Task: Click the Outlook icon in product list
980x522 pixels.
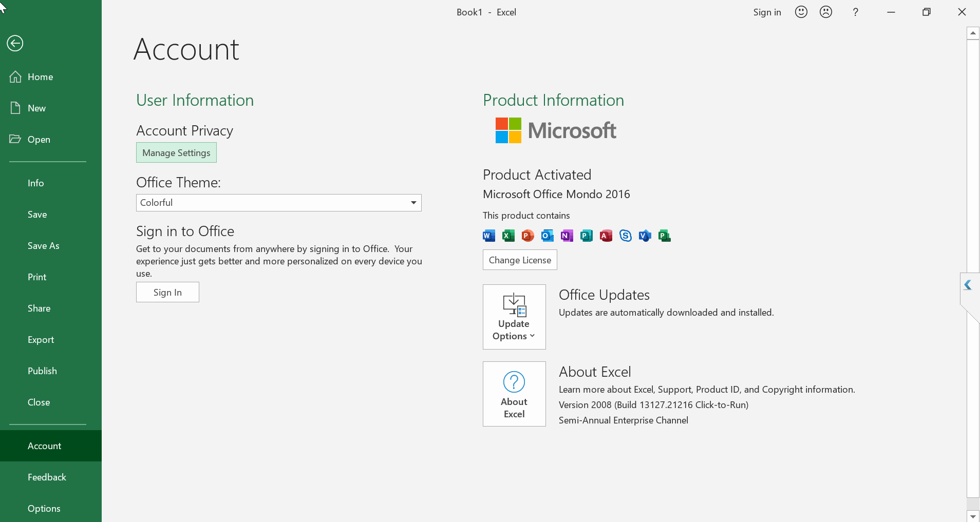Action: [548, 236]
